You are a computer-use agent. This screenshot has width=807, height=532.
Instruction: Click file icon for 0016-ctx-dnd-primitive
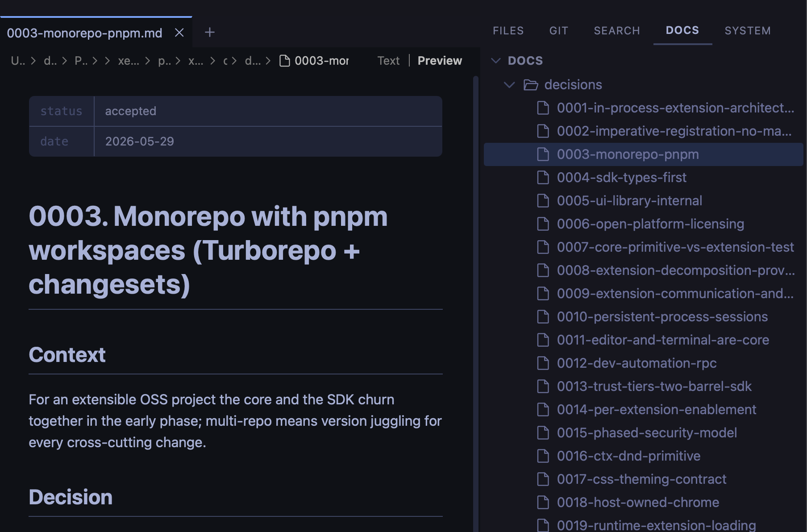point(543,456)
